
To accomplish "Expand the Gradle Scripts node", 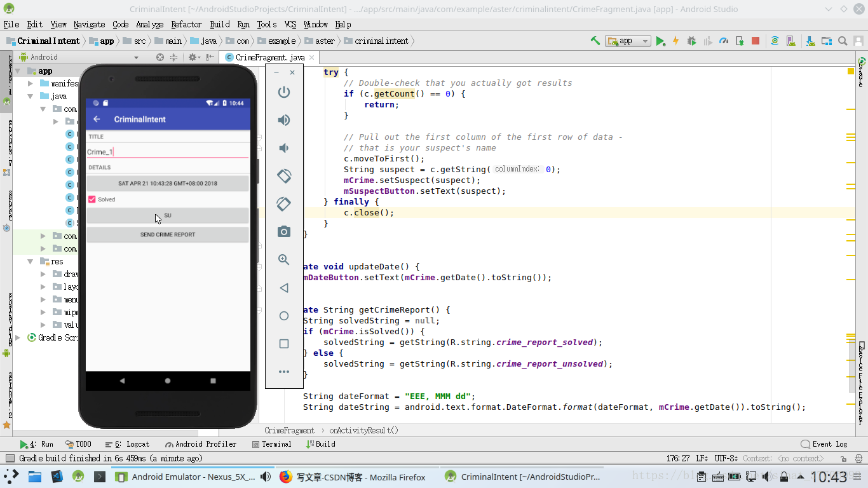I will pyautogui.click(x=18, y=337).
